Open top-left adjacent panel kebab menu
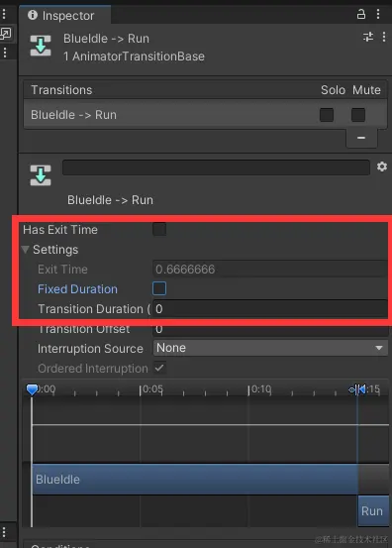The height and width of the screenshot is (548, 392). 4,14
